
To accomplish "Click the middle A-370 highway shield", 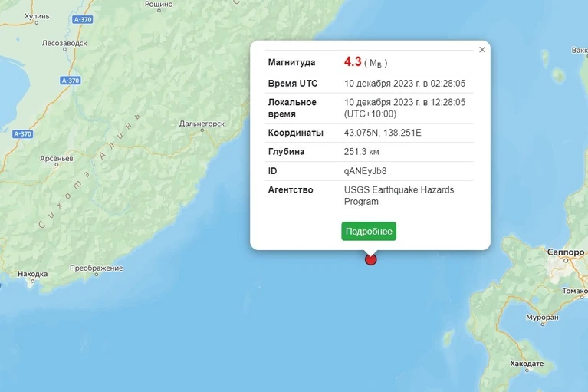I will (x=70, y=81).
